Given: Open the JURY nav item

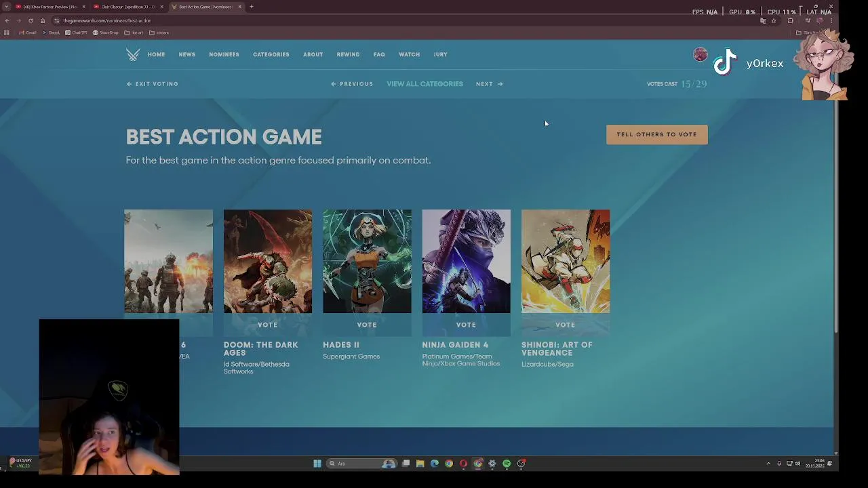Looking at the screenshot, I should (440, 54).
